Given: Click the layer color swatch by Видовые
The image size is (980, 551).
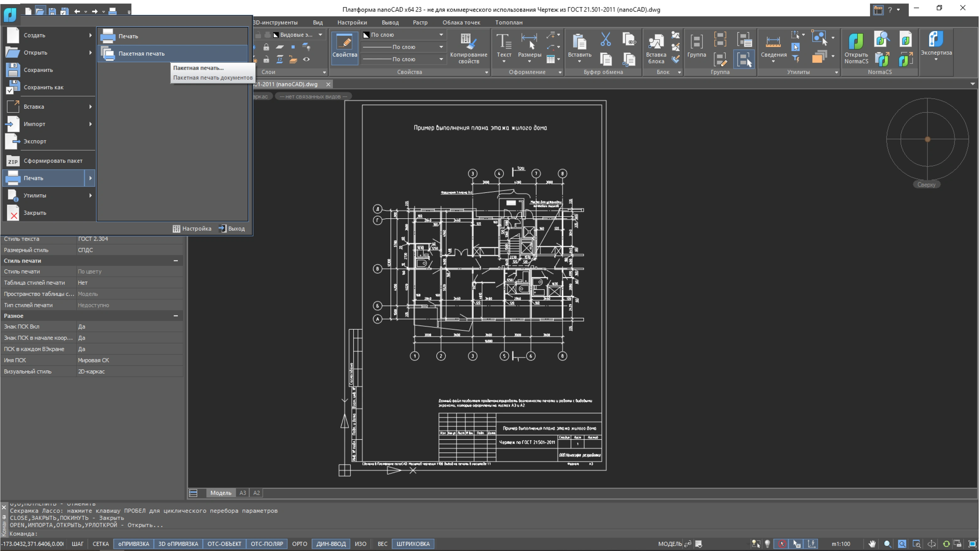Looking at the screenshot, I should tap(276, 35).
